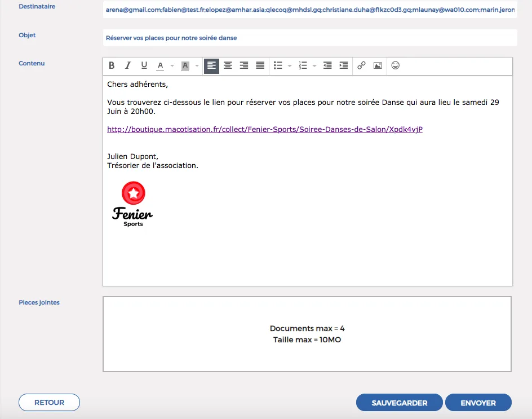
Task: Toggle underline formatting
Action: [144, 65]
